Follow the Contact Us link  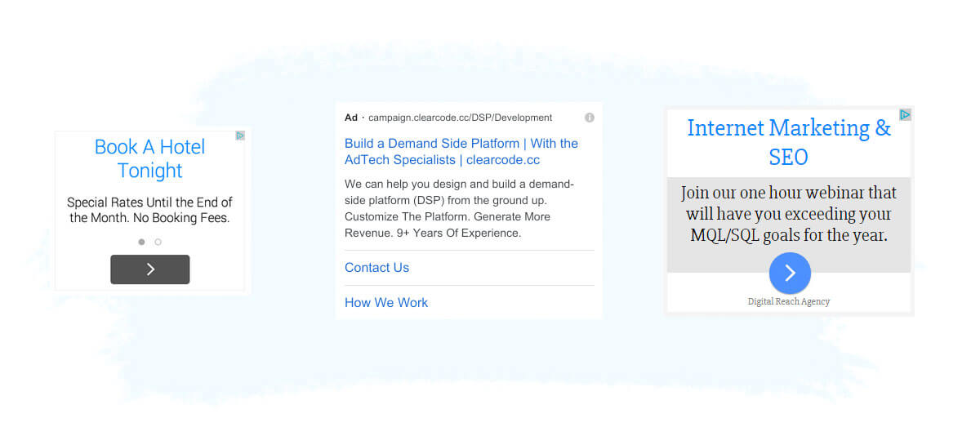coord(376,268)
